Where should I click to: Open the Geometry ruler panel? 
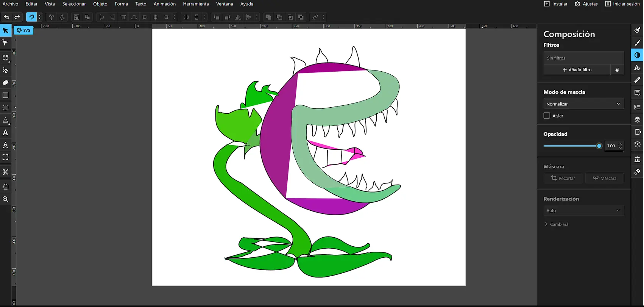(x=637, y=80)
